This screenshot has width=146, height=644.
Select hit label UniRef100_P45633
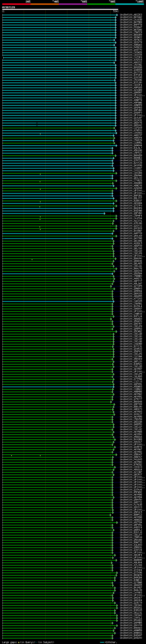(x=131, y=48)
